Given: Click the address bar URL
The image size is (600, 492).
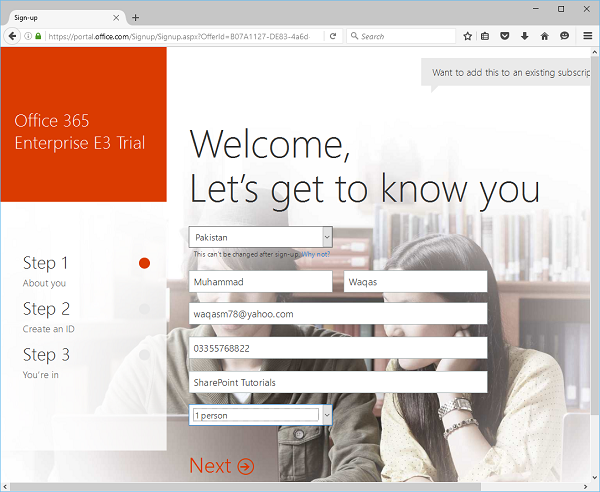Looking at the screenshot, I should 179,36.
